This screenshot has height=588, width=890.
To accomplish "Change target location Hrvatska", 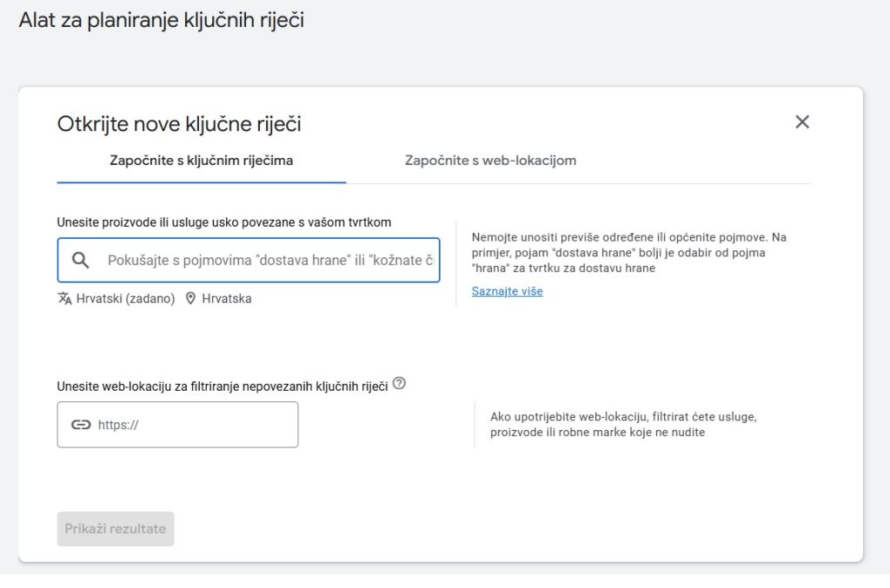I will (x=226, y=299).
